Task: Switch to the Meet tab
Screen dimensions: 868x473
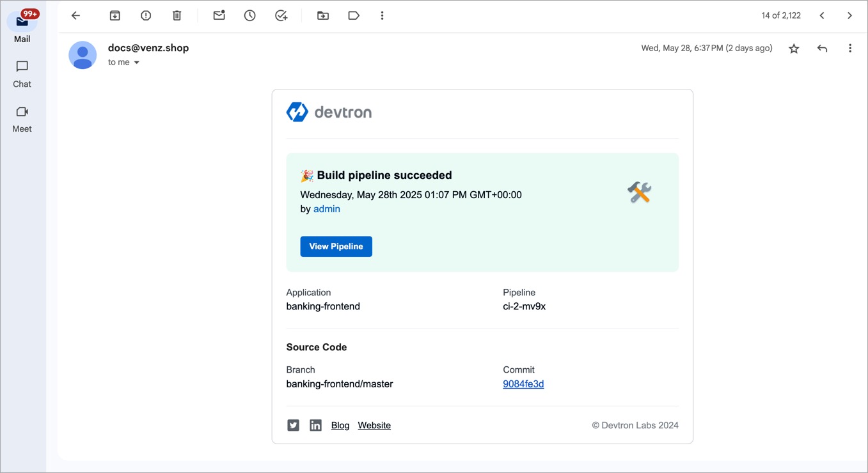Action: [x=22, y=119]
